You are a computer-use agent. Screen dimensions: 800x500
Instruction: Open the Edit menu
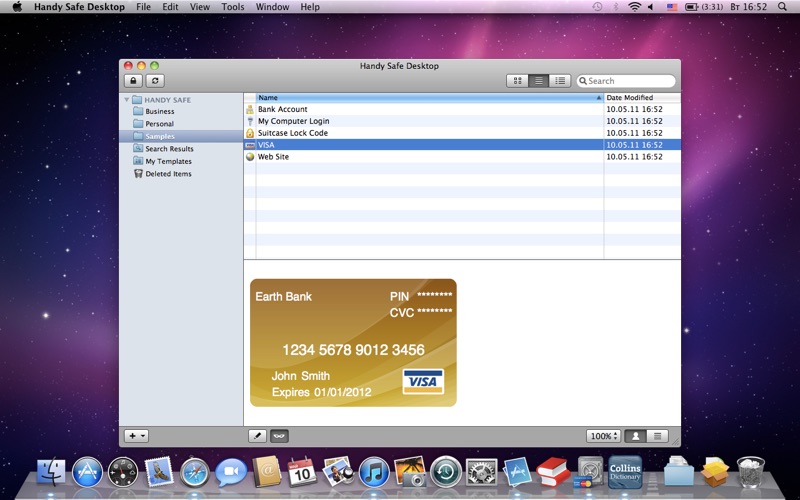pos(170,7)
